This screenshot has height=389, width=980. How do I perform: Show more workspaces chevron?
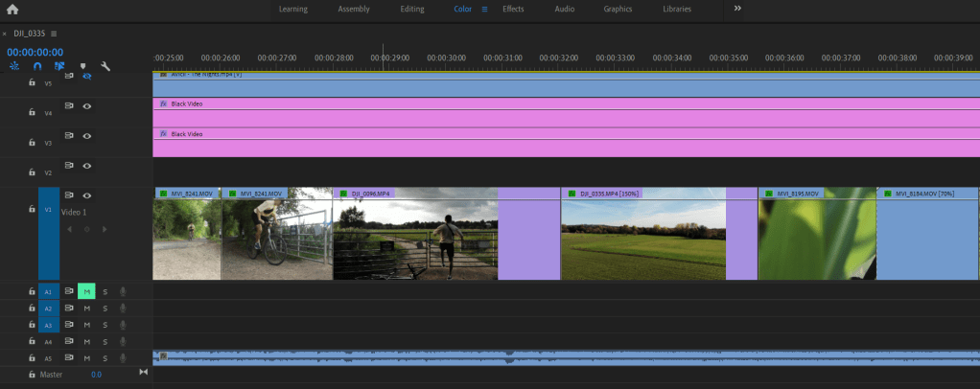(x=737, y=9)
